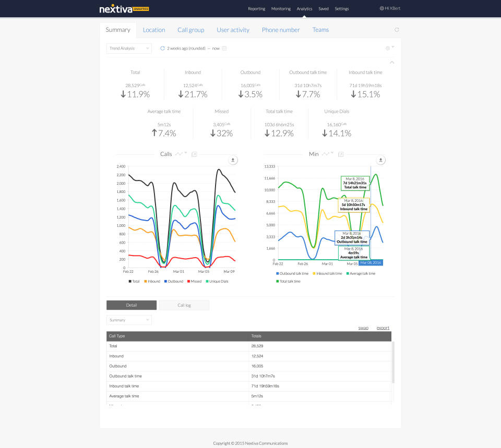Click the pop-out icon beside Min title
Image resolution: width=501 pixels, height=448 pixels.
click(341, 154)
